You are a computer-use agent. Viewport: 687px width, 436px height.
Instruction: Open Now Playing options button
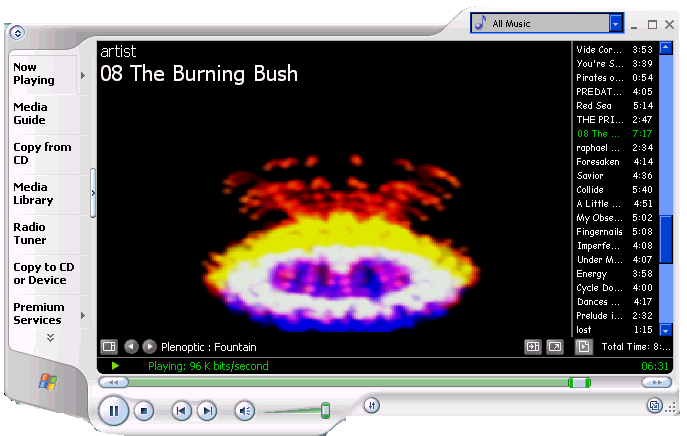109,347
